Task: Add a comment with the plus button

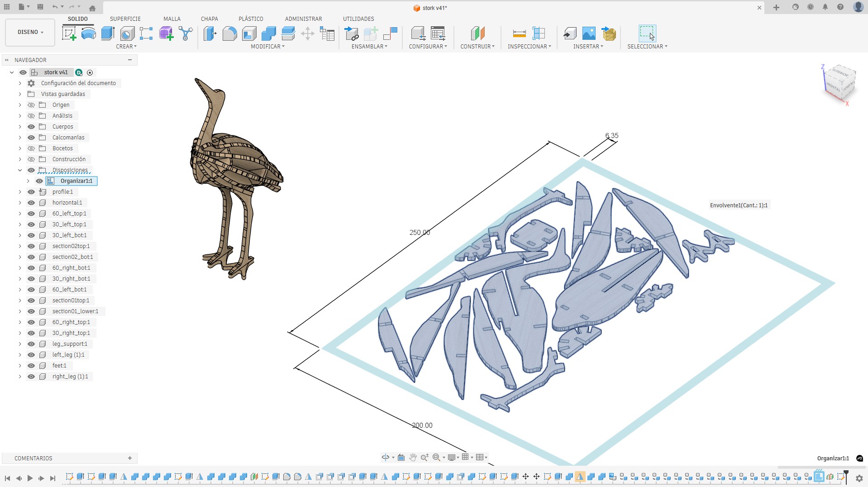Action: tap(130, 458)
